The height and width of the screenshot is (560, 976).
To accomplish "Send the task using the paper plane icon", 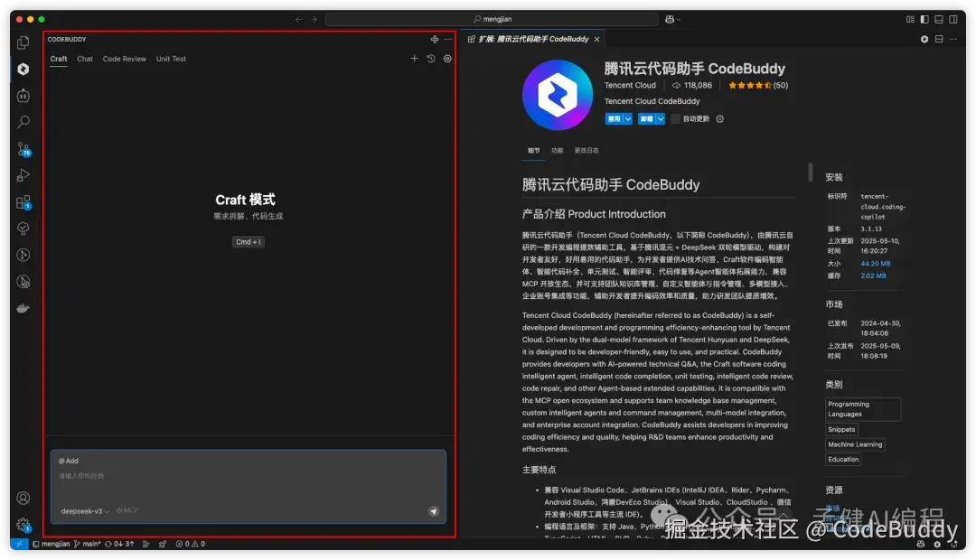I will point(434,510).
